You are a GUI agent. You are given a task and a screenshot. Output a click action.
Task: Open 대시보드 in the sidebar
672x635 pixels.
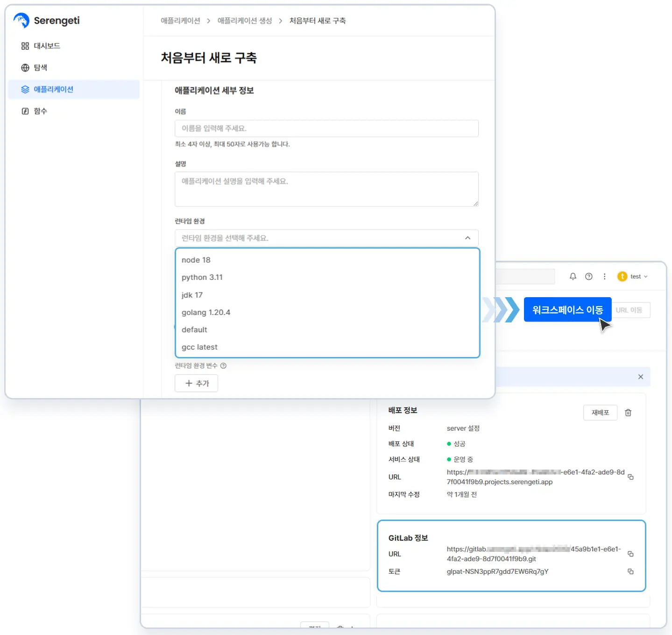coord(47,46)
